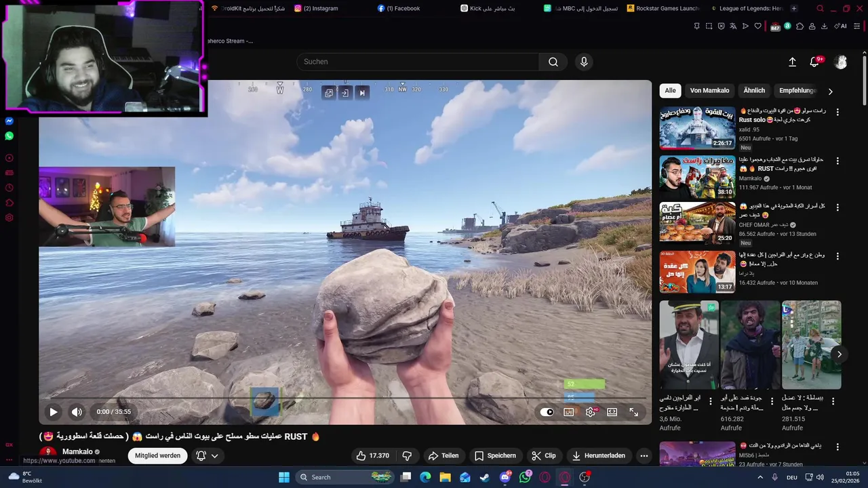Open the sidebar extensions cube icon
Viewport: 868px width, 488px height.
pyautogui.click(x=9, y=203)
